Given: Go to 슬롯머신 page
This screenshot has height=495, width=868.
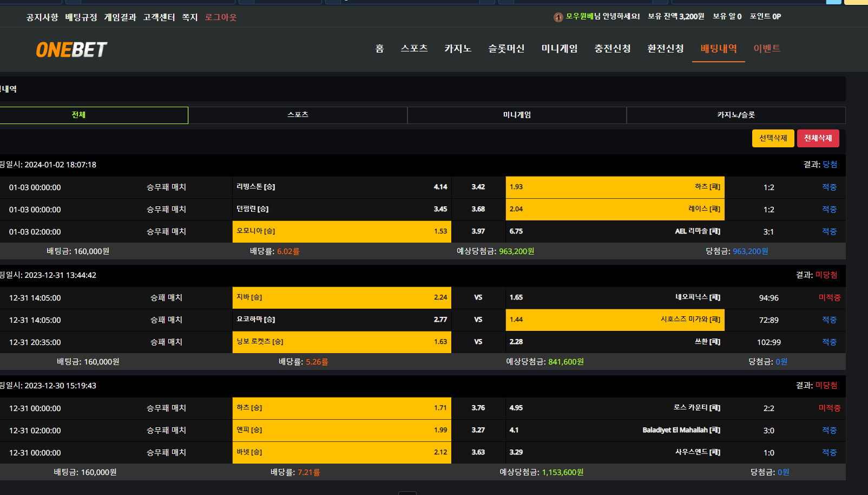Looking at the screenshot, I should [x=506, y=49].
